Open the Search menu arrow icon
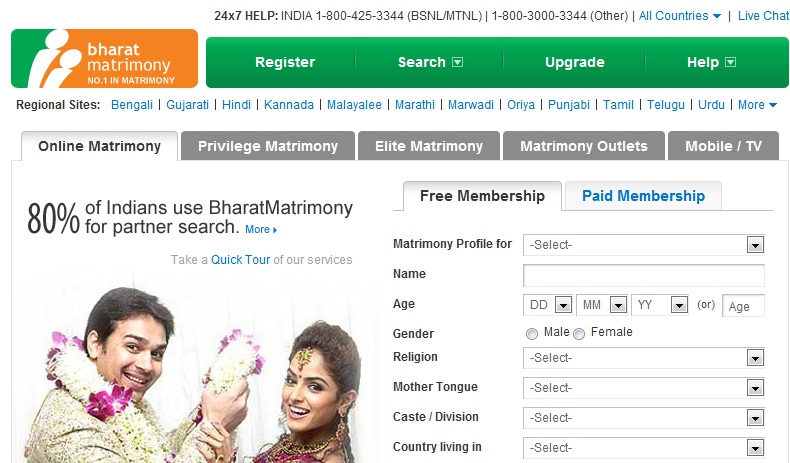 point(457,62)
